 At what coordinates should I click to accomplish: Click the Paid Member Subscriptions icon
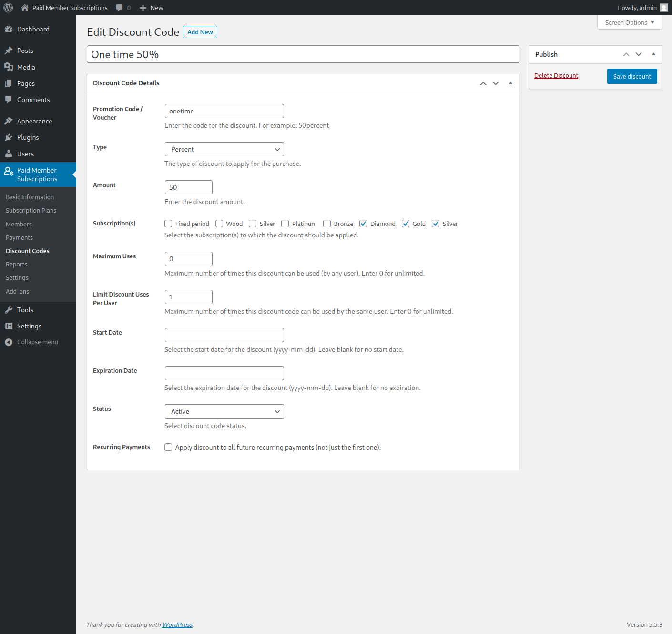[9, 171]
